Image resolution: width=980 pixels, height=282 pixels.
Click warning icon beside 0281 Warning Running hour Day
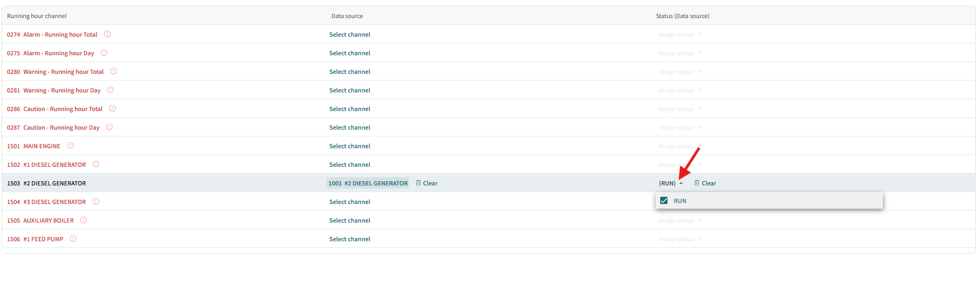111,90
